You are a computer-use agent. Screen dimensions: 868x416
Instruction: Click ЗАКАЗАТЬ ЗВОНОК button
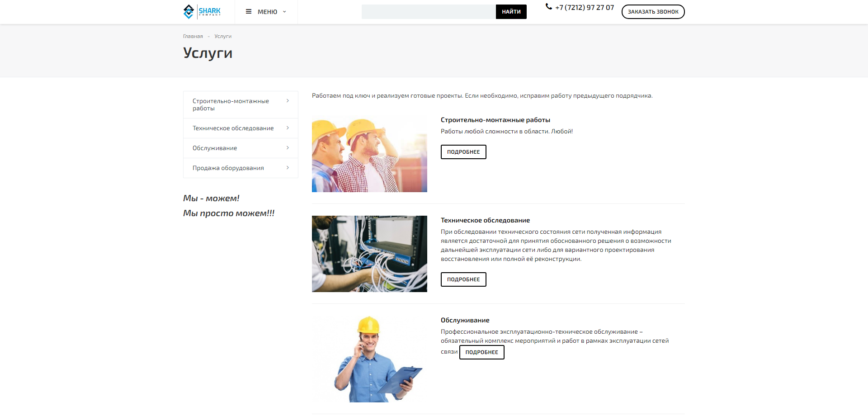(x=653, y=12)
